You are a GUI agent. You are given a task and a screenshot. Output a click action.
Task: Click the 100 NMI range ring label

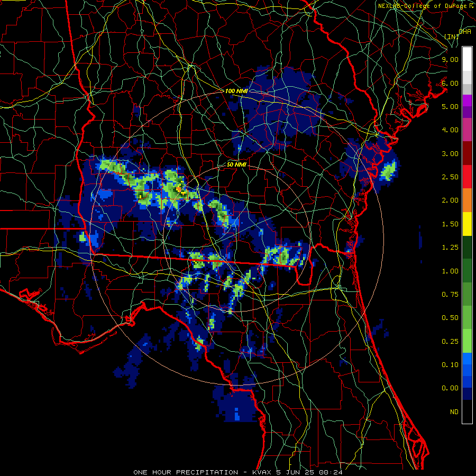(x=236, y=91)
